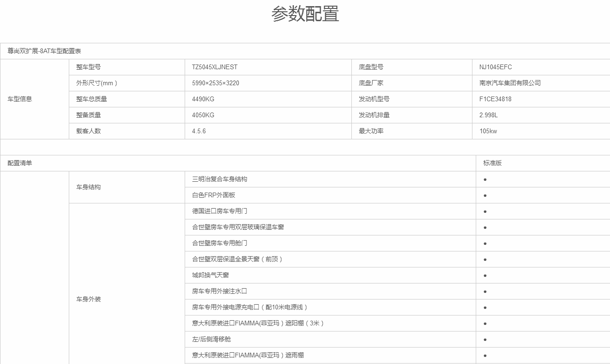Select the TZ5045XLJNEST model value
Image resolution: width=610 pixels, height=364 pixels.
coord(215,67)
